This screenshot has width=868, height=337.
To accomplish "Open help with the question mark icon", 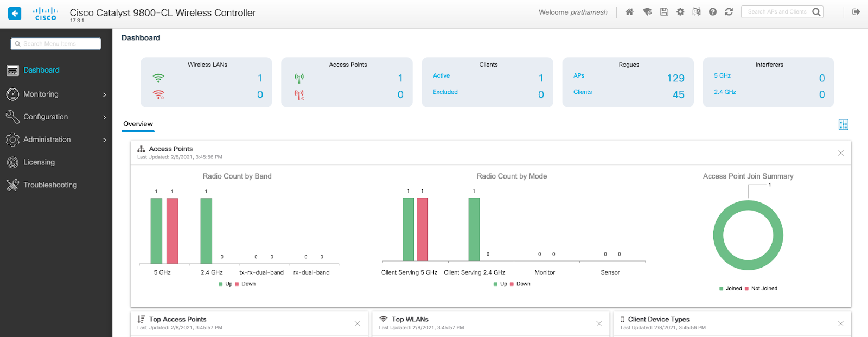I will click(x=713, y=12).
